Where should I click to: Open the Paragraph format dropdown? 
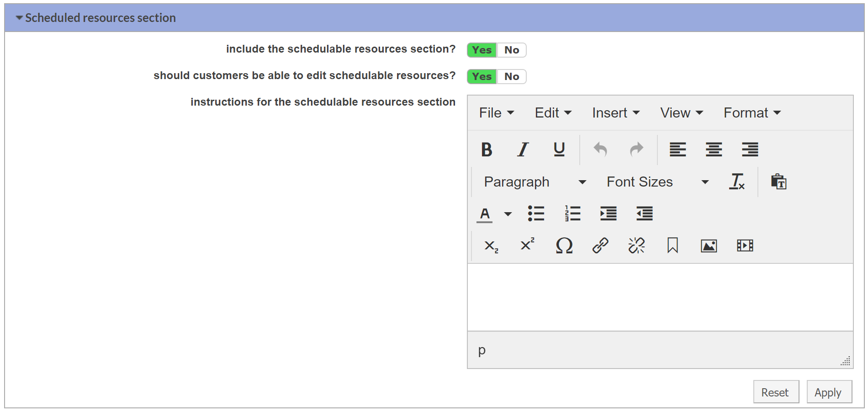pos(534,182)
